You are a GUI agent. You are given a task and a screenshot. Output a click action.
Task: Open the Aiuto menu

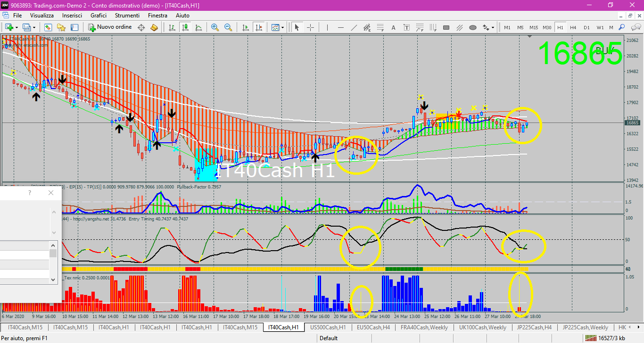pyautogui.click(x=182, y=16)
